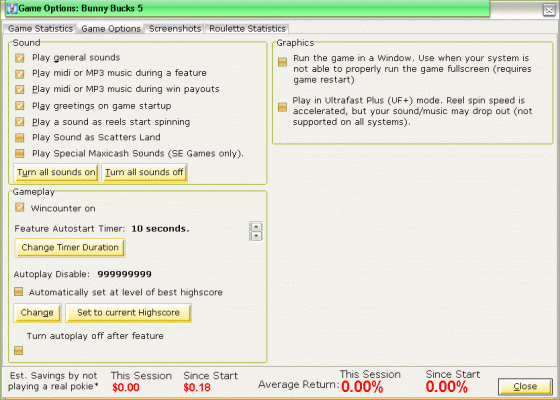This screenshot has width=560, height=400.
Task: Click Average Return label
Action: 299,385
